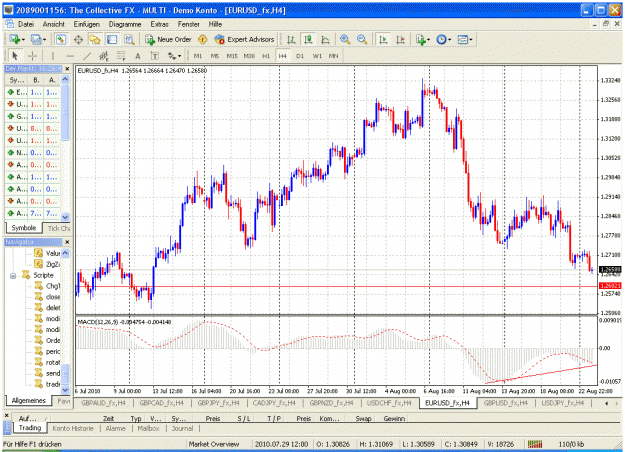Viewport: 625px width, 452px height.
Task: Open the Alarme terminal tab
Action: click(116, 428)
